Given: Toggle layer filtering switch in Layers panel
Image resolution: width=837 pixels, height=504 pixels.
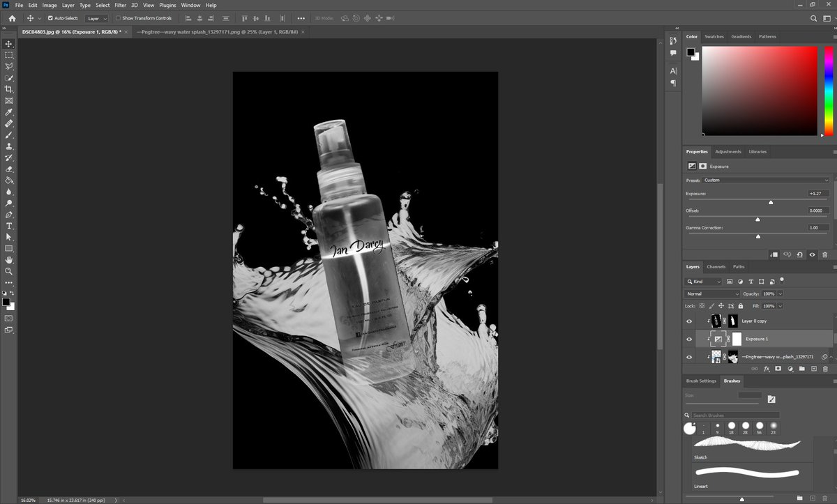Looking at the screenshot, I should click(782, 280).
